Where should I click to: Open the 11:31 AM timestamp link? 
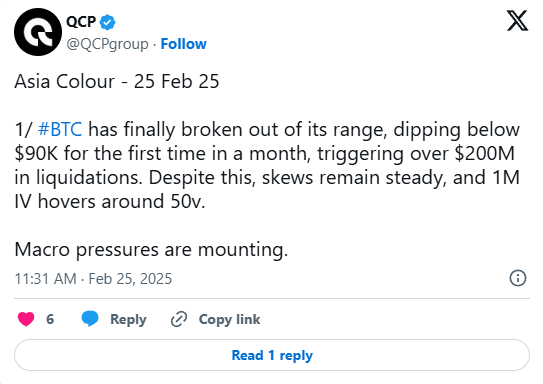pyautogui.click(x=45, y=279)
